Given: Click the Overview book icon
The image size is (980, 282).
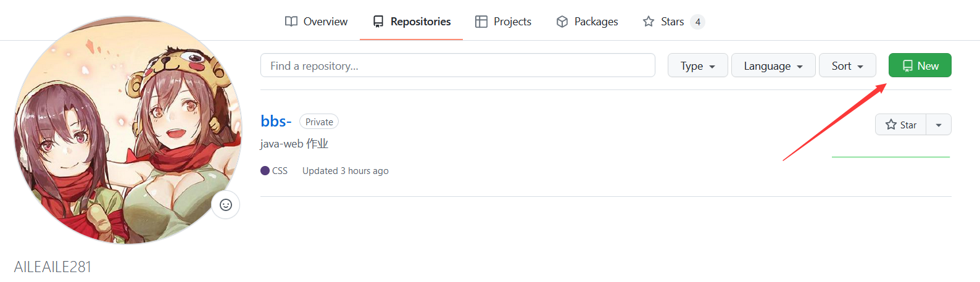Looking at the screenshot, I should click(x=291, y=22).
